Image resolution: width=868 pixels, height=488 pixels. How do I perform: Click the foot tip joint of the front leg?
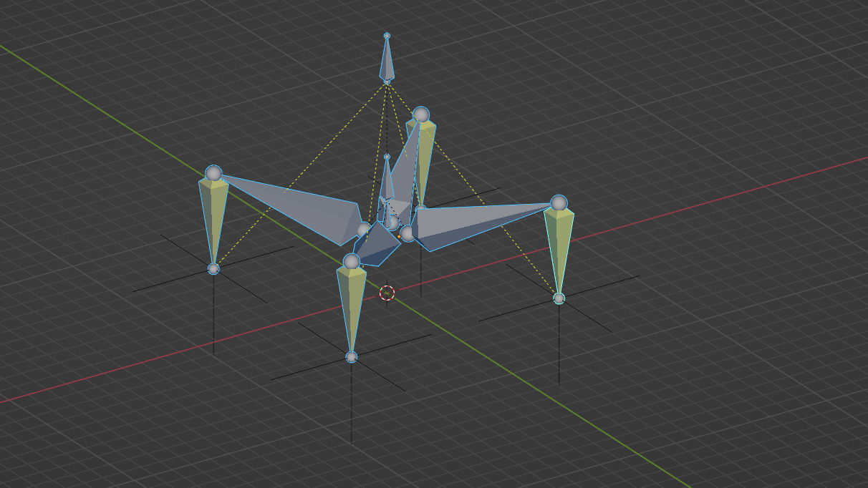[351, 356]
